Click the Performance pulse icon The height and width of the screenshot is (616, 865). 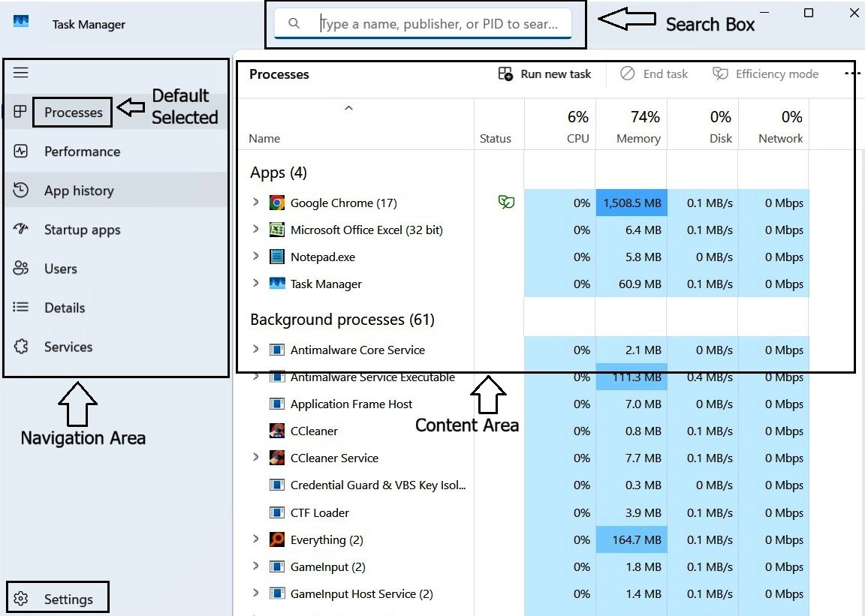pos(20,151)
